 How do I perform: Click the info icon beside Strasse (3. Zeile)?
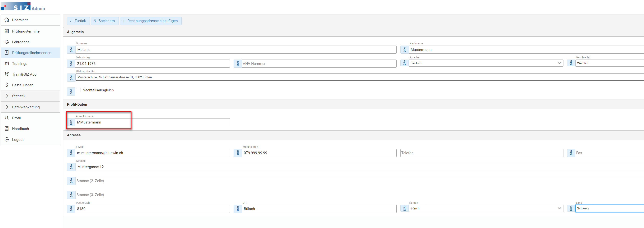[x=71, y=195]
